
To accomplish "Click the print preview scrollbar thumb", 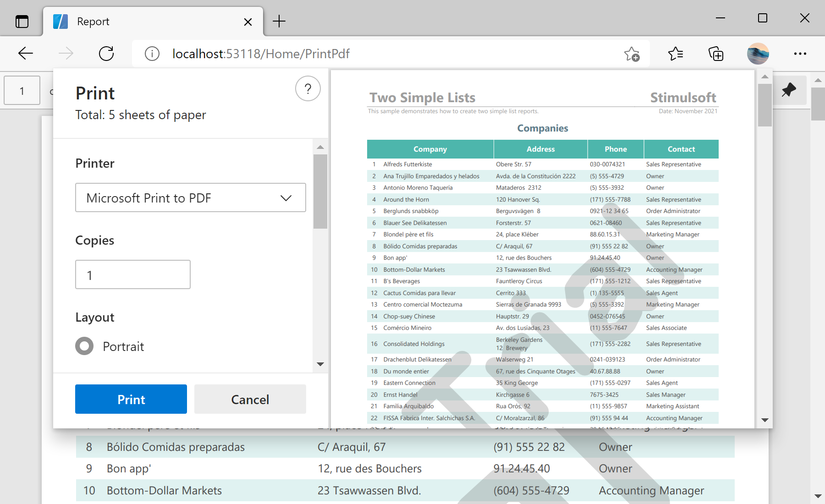I will 765,105.
